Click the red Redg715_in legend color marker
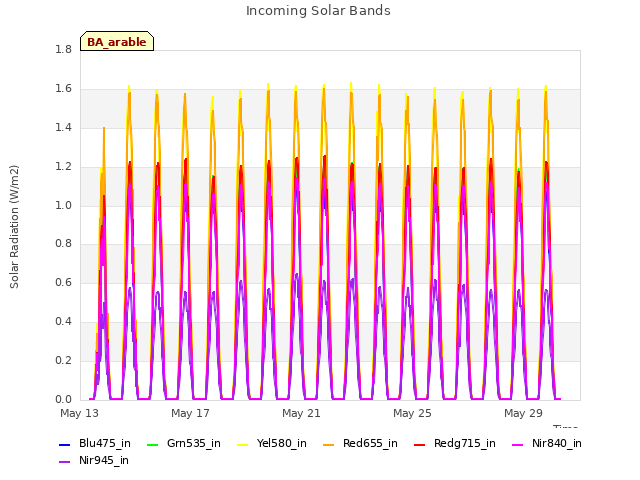640x480 pixels. 420,444
